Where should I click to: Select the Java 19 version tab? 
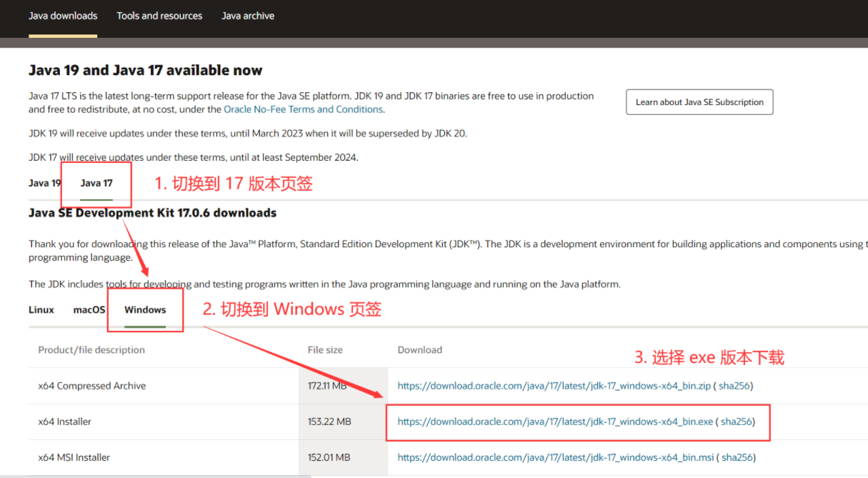click(x=44, y=183)
